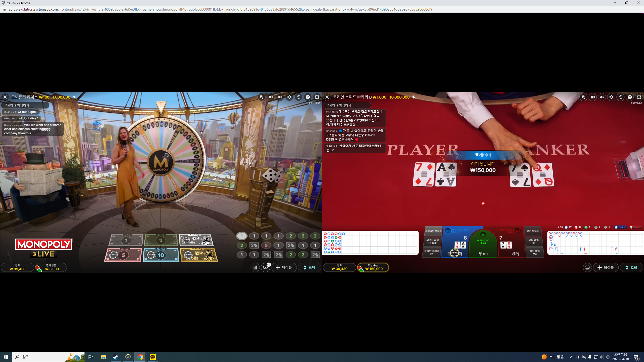This screenshot has width=644, height=362.
Task: Open the +테이블 button in Baccarat
Action: 606,267
